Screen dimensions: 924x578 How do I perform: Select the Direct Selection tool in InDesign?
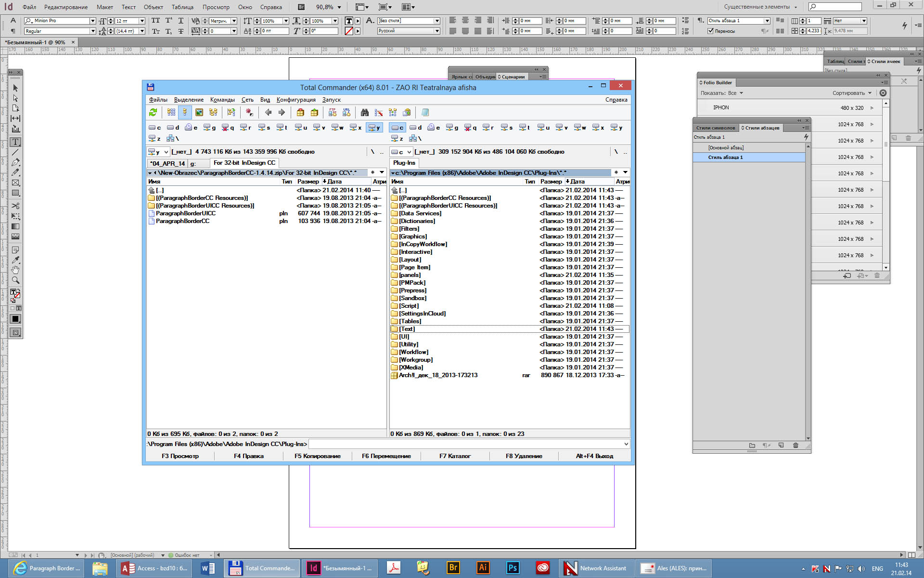point(15,98)
